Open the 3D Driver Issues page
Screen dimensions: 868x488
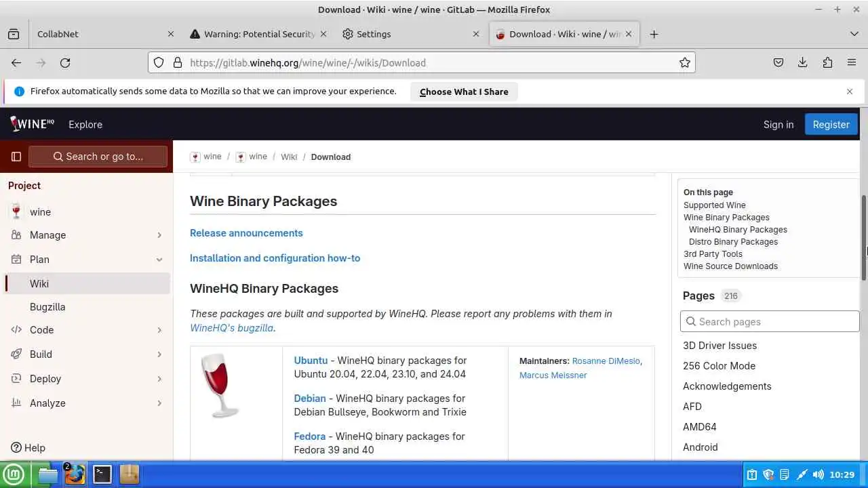click(719, 345)
